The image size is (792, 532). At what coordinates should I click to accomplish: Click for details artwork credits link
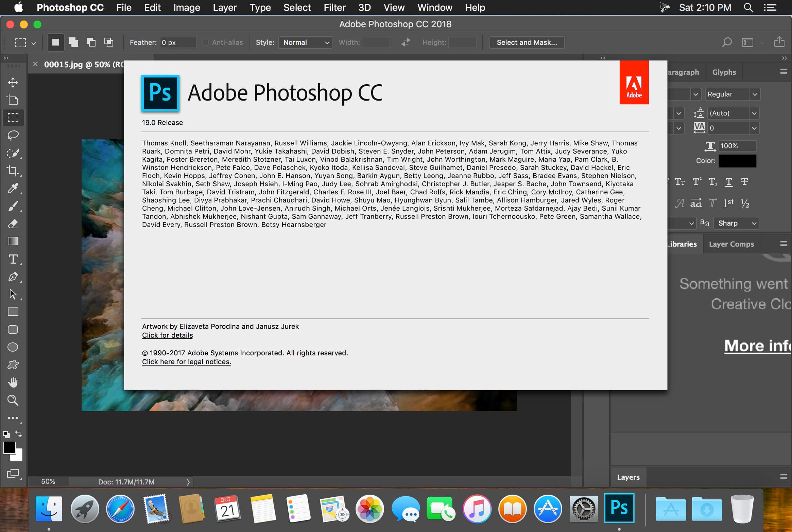[166, 335]
